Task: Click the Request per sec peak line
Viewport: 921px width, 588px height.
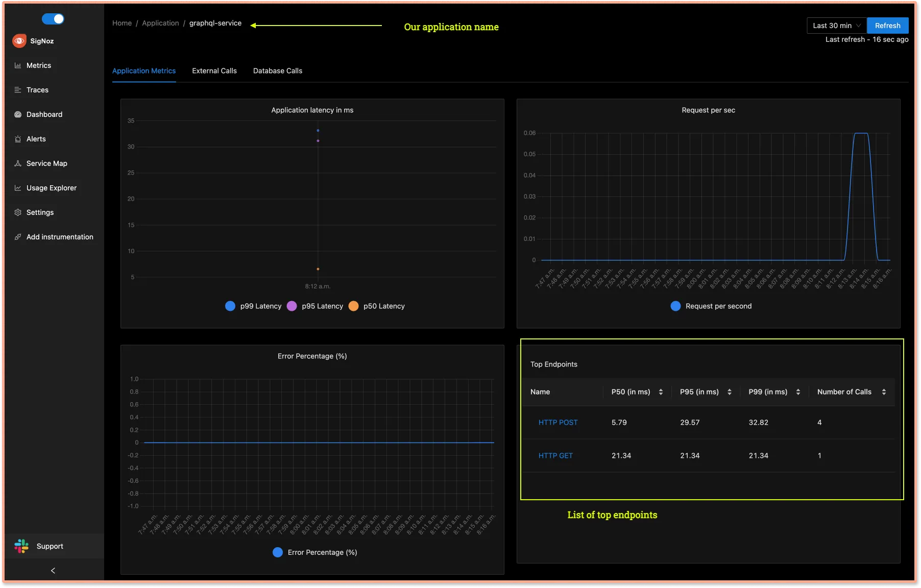Action: (x=861, y=133)
